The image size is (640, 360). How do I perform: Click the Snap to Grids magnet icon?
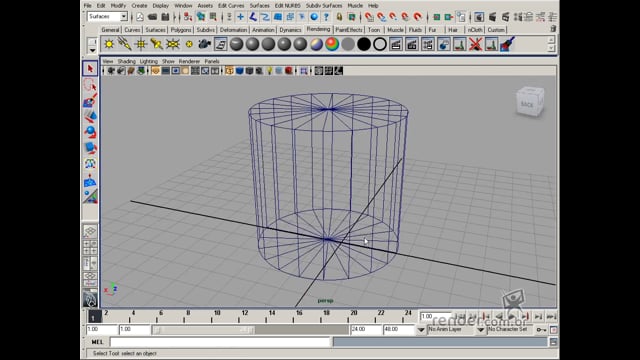pyautogui.click(x=369, y=17)
